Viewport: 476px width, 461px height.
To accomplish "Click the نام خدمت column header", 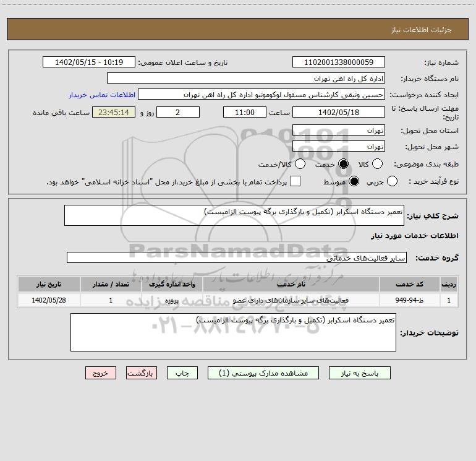I will click(291, 284).
